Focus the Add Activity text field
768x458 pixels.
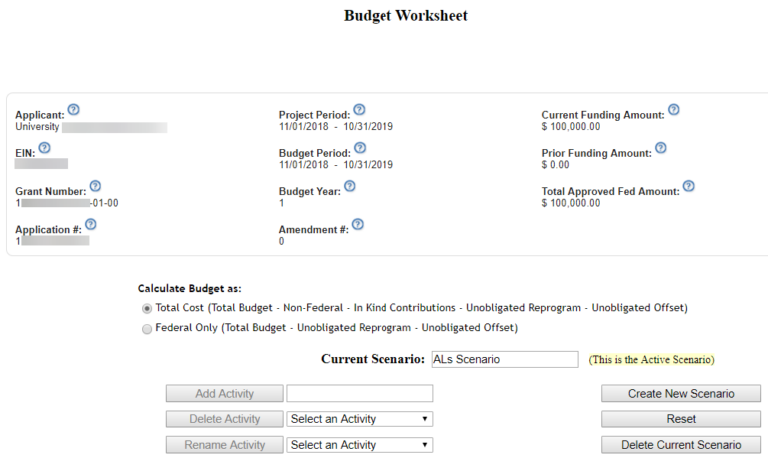(x=359, y=394)
